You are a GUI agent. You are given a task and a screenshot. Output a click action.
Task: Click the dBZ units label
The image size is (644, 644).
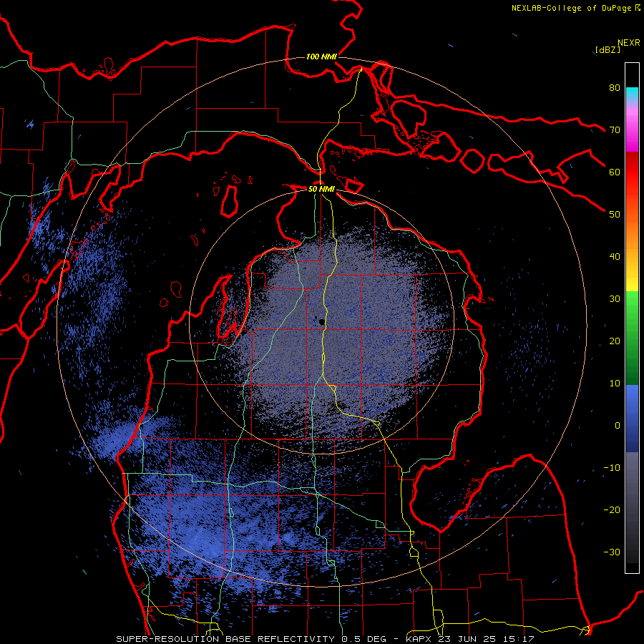coord(608,50)
